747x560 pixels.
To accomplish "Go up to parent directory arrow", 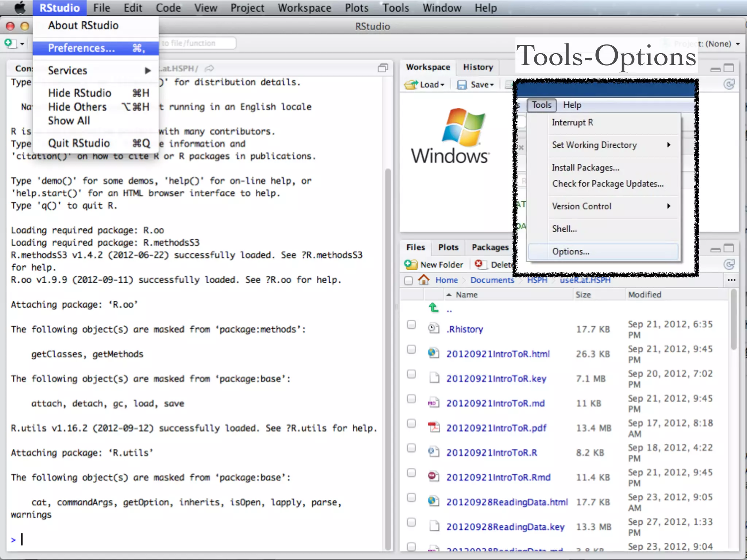I will click(433, 308).
